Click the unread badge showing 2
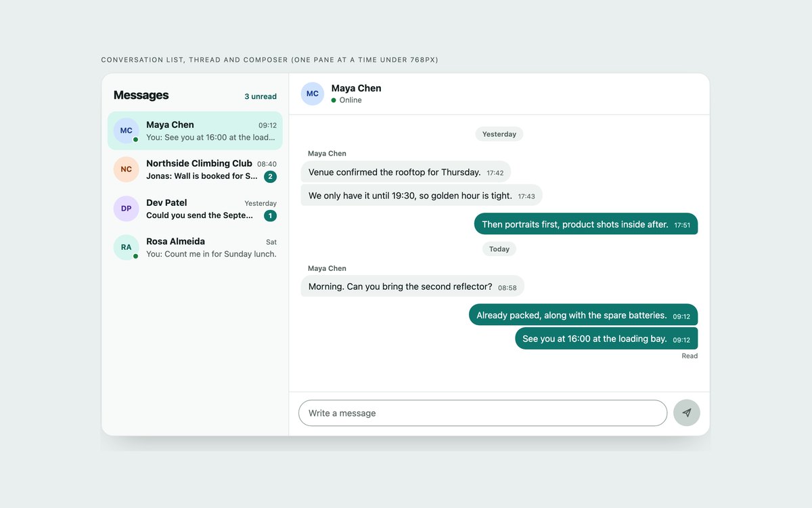Image resolution: width=812 pixels, height=508 pixels. click(x=270, y=177)
